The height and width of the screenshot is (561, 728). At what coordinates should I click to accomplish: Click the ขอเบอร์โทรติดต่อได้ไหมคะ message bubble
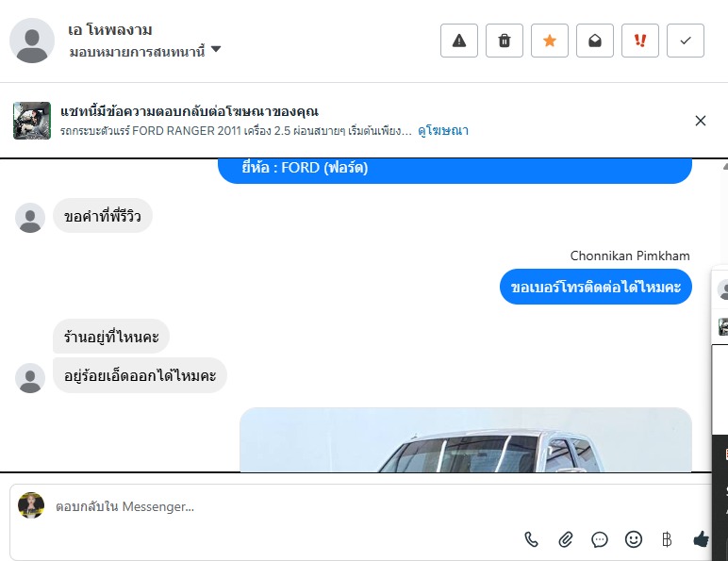[x=596, y=287]
